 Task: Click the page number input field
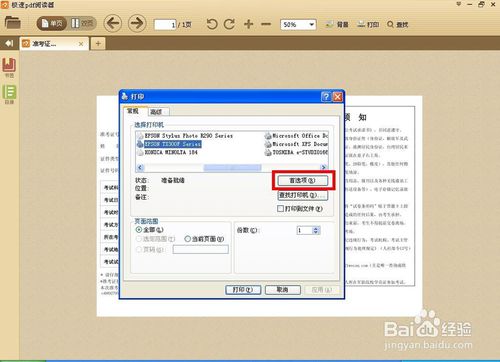point(165,25)
